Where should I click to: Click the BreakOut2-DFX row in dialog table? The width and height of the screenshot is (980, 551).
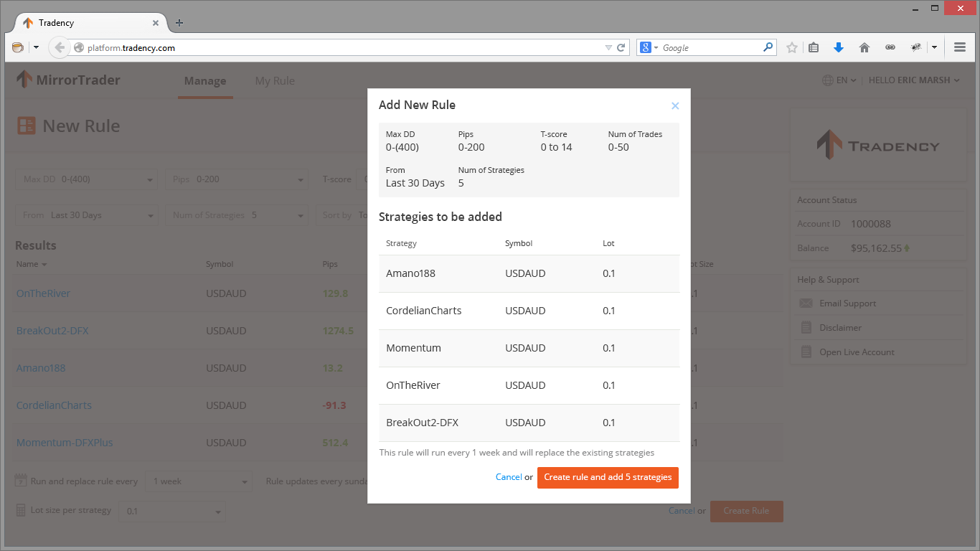click(x=529, y=423)
